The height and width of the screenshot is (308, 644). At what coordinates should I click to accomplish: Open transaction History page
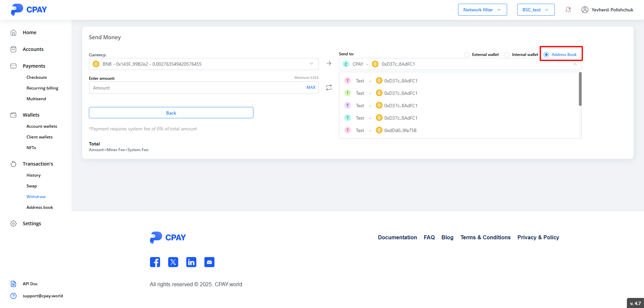tap(34, 175)
